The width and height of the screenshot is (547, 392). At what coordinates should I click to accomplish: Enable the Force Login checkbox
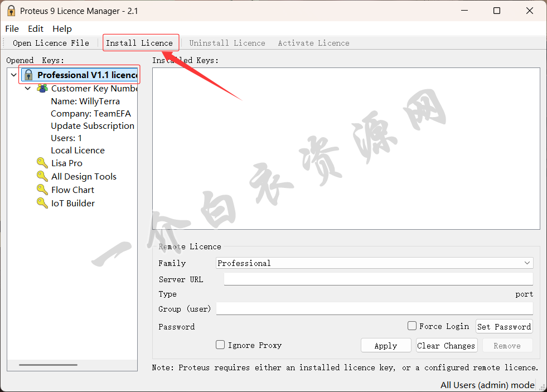click(x=412, y=326)
